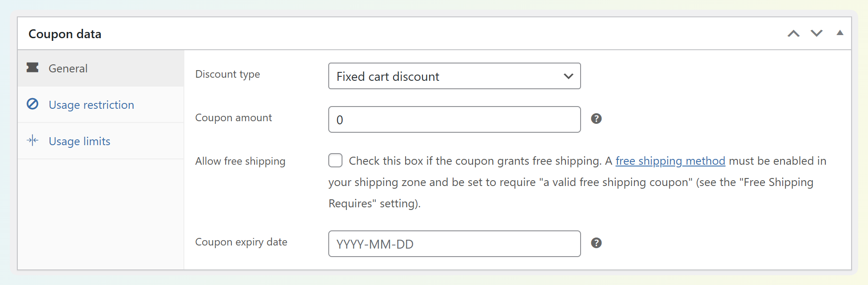
Task: Focus the Coupon expiry date field
Action: pos(454,244)
